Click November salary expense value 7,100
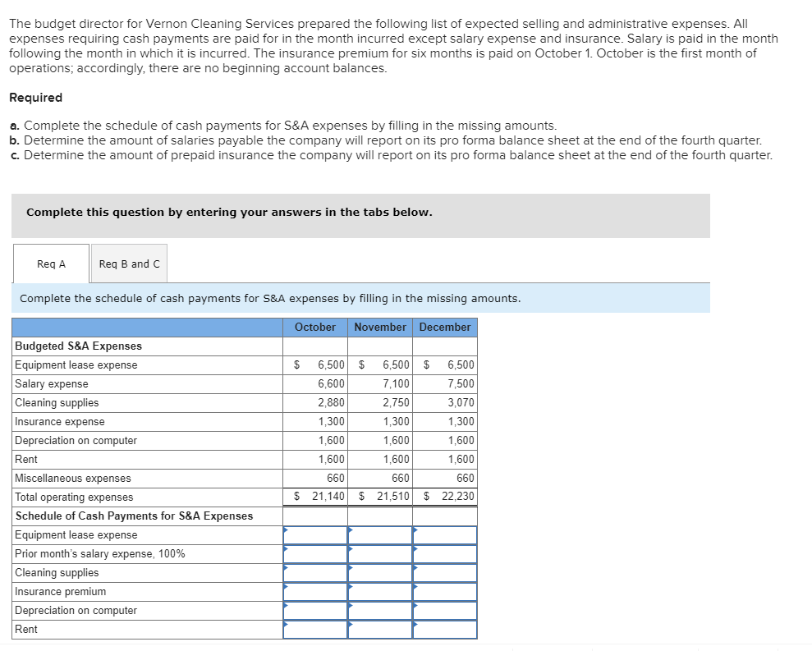This screenshot has width=812, height=651. coord(396,383)
